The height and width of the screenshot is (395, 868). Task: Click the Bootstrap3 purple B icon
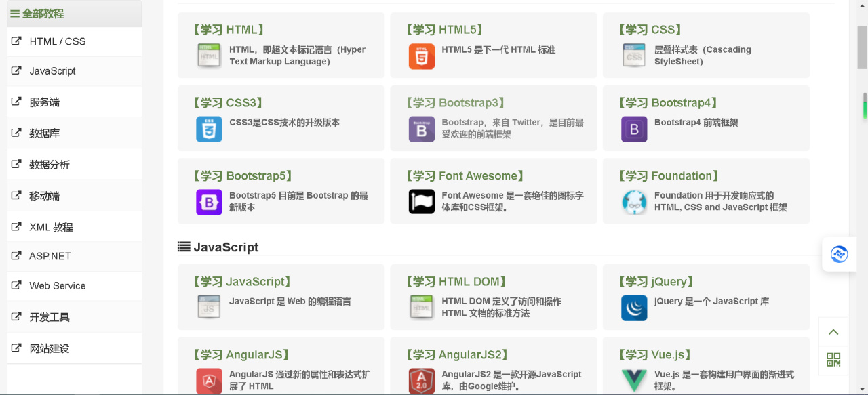(x=422, y=129)
